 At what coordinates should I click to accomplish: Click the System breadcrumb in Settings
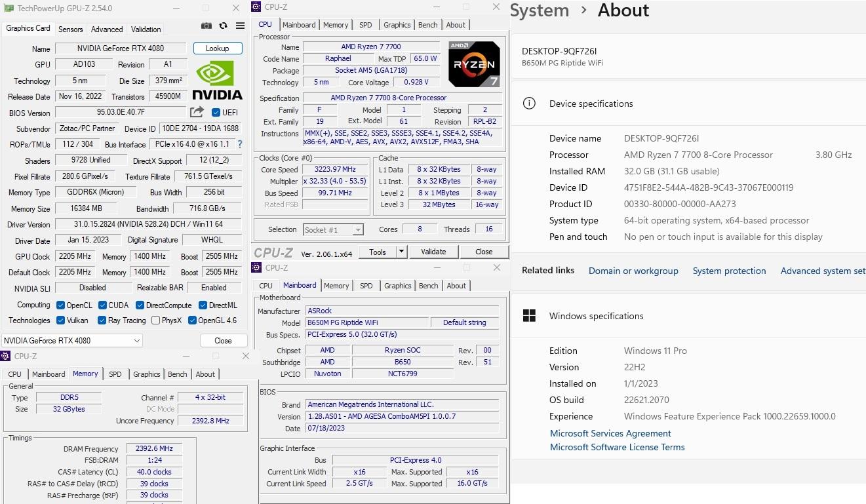[x=540, y=10]
